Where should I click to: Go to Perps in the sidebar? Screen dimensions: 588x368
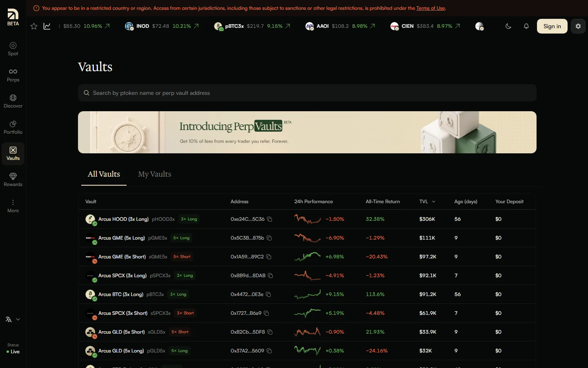pyautogui.click(x=13, y=75)
